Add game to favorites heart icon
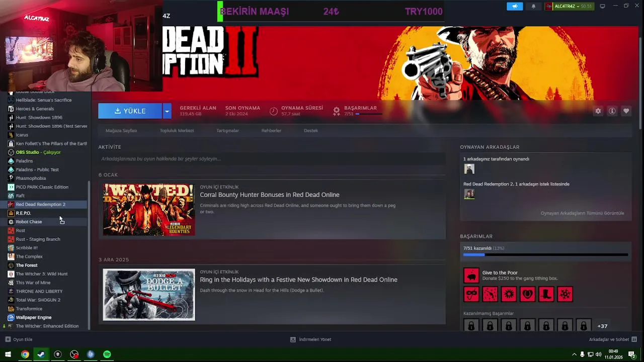The width and height of the screenshot is (644, 362). point(626,111)
